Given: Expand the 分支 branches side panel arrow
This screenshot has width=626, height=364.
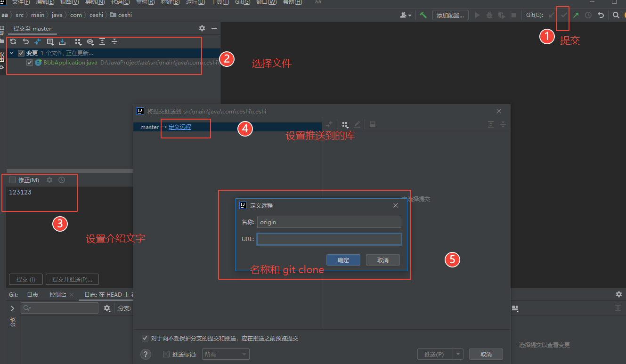Looking at the screenshot, I should (13, 308).
